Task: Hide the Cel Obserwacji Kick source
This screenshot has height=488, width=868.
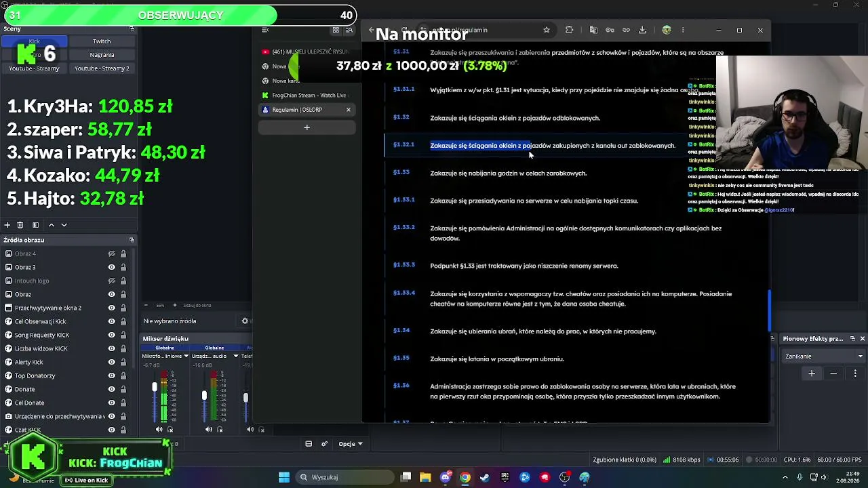Action: pyautogui.click(x=111, y=321)
